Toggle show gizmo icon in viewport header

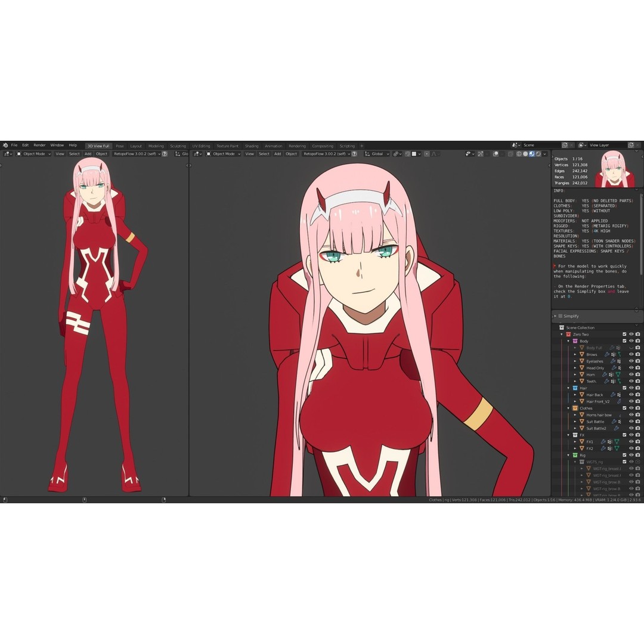[x=481, y=154]
